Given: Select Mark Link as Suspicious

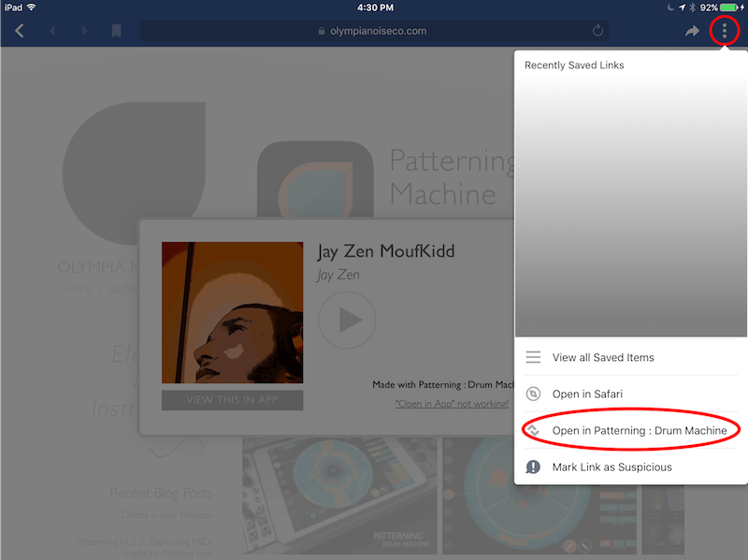Looking at the screenshot, I should [630, 467].
